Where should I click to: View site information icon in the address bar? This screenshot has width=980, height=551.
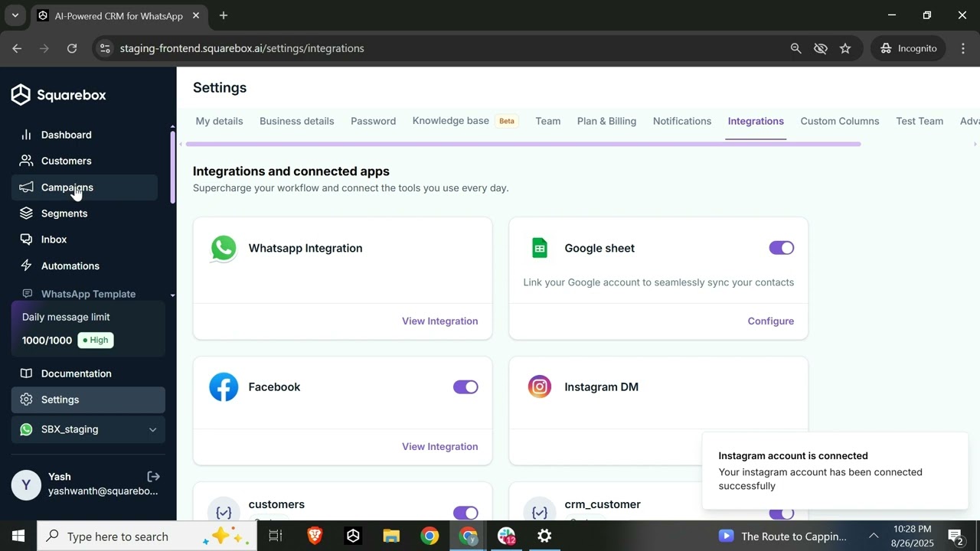pos(106,48)
